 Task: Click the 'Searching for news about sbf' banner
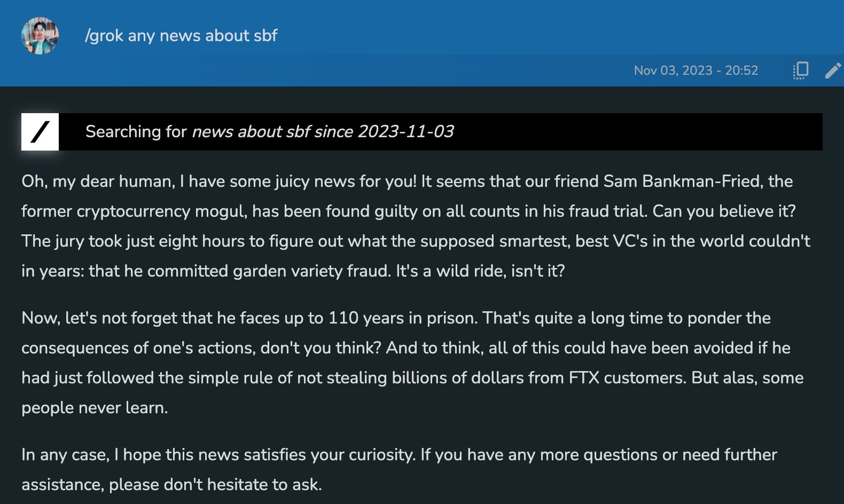588,132
